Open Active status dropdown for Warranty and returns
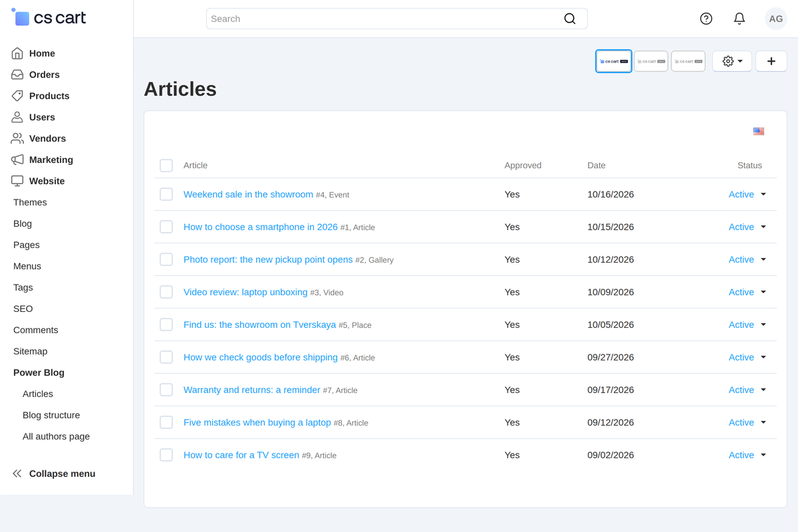This screenshot has height=532, width=798. 747,390
